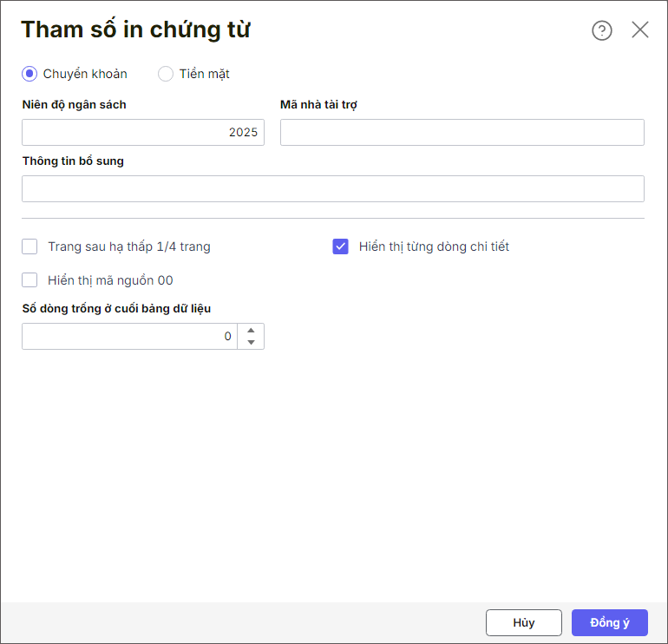The image size is (668, 644).
Task: Decrease blank rows with the down arrow
Action: point(251,342)
